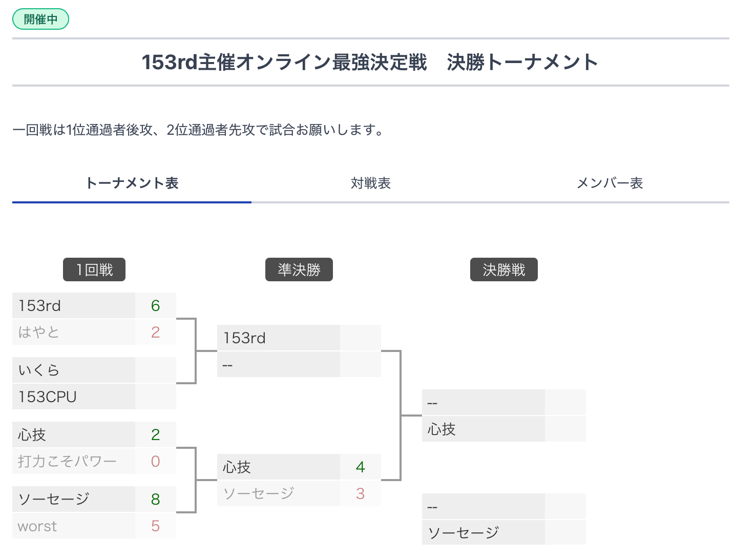Viewport: 756px width, 560px height.
Task: Click the いくら player entry
Action: pos(74,370)
